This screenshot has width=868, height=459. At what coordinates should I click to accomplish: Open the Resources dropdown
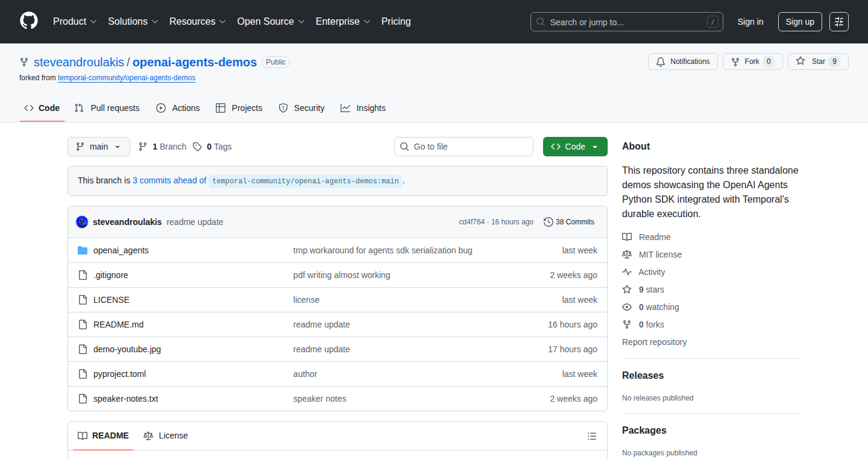click(198, 22)
